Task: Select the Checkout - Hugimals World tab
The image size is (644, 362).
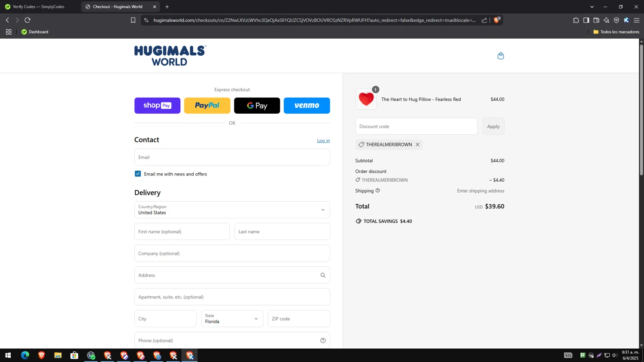Action: pos(118,7)
